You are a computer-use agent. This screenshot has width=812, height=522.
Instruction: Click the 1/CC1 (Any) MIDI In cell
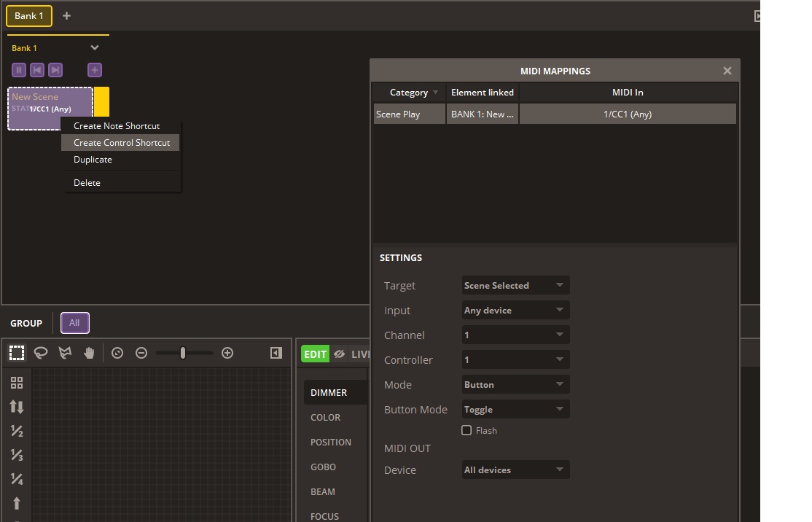pyautogui.click(x=628, y=114)
